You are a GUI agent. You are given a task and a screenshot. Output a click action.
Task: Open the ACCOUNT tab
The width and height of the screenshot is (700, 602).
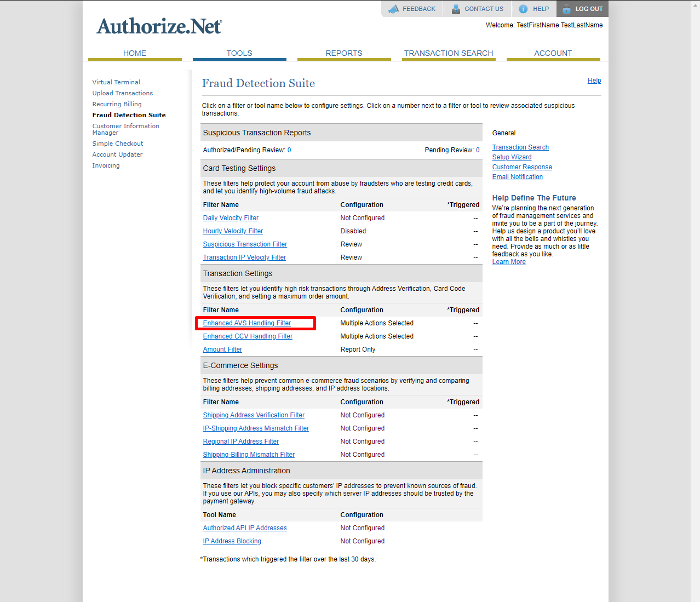[553, 53]
